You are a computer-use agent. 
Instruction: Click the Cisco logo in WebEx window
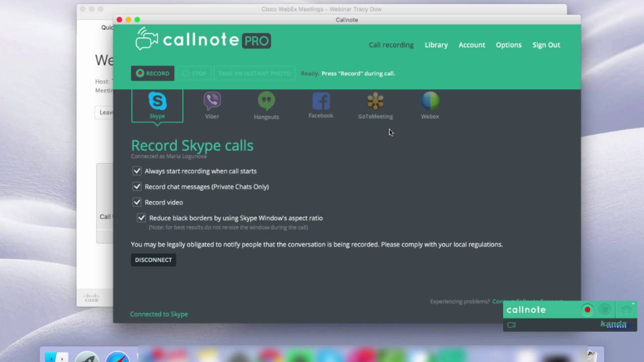92,297
